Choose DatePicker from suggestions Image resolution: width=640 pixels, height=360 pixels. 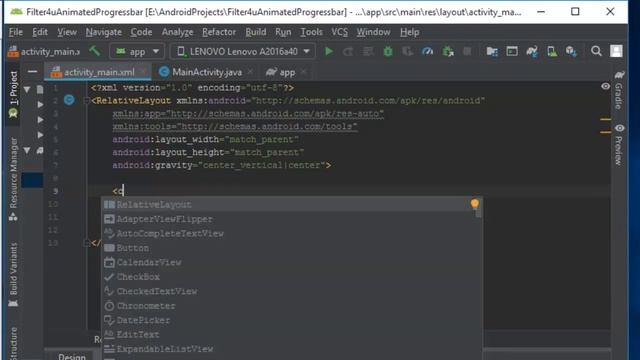click(292, 320)
